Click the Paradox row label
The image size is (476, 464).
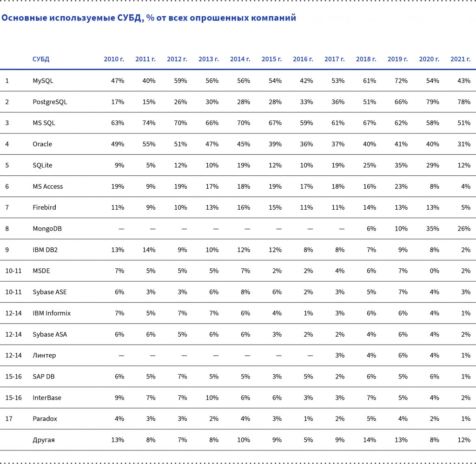(45, 418)
